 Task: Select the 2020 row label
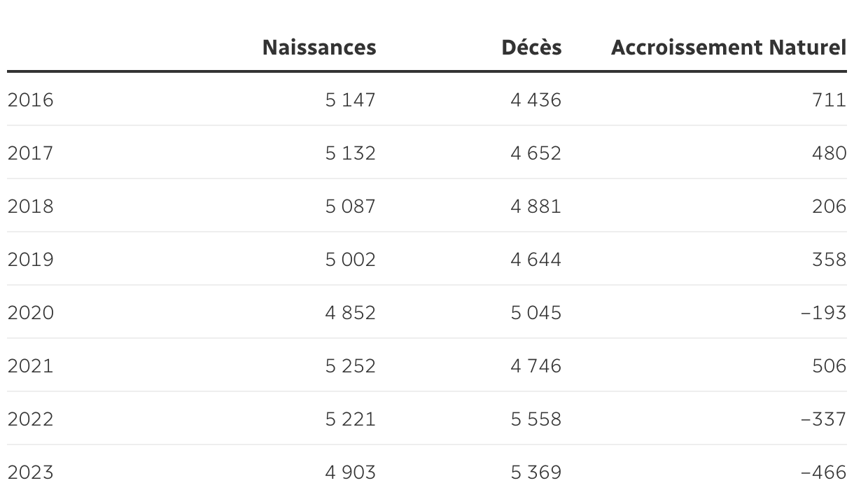point(30,313)
